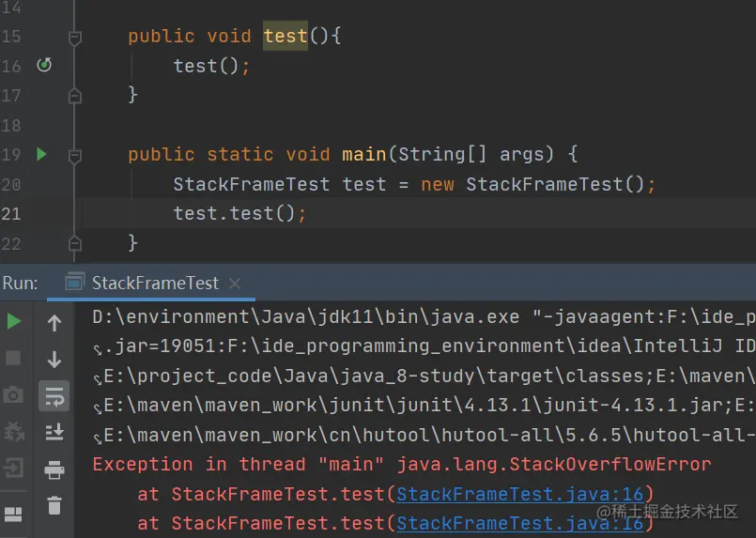Click the java.lang.StackOverflowError exception text
756x538 pixels.
554,464
